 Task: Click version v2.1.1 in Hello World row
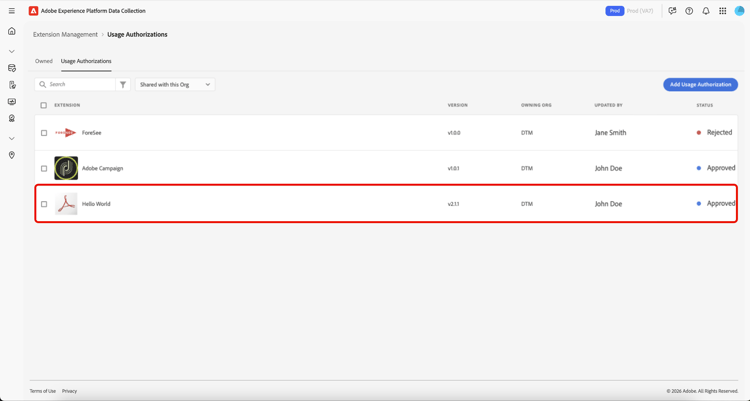pyautogui.click(x=453, y=204)
